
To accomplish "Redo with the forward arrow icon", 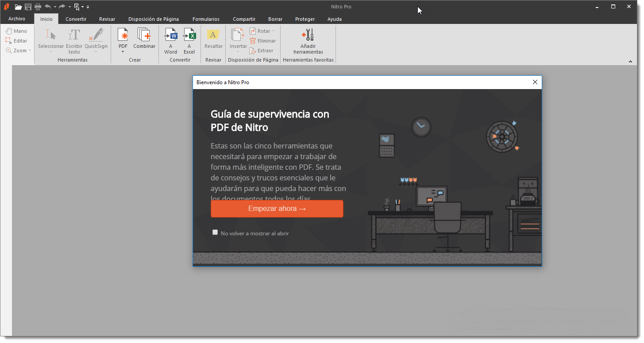I will point(62,7).
